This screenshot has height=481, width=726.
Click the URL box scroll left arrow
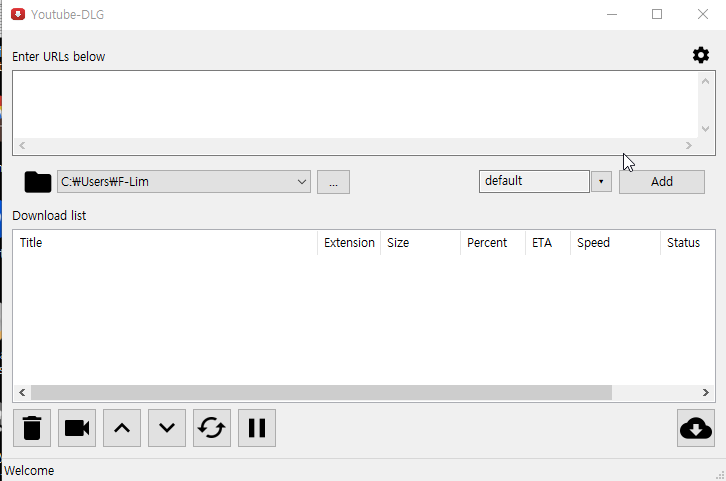(22, 145)
